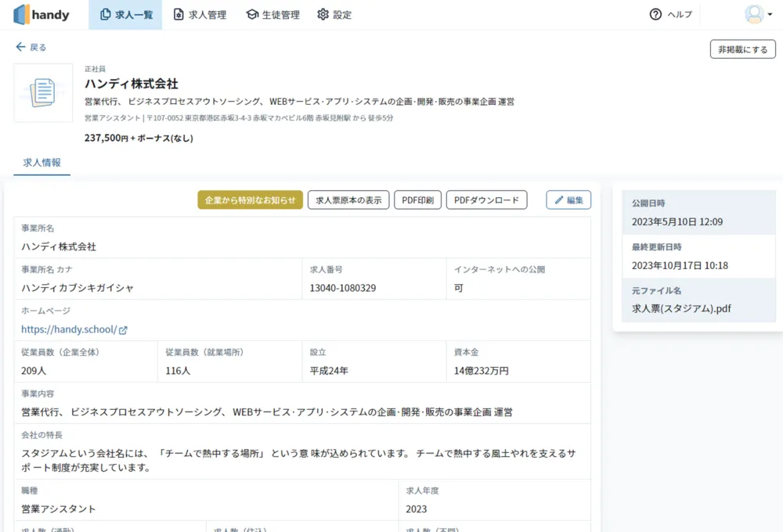Image resolution: width=783 pixels, height=532 pixels.
Task: Open the https://handy.school/ link
Action: point(69,329)
